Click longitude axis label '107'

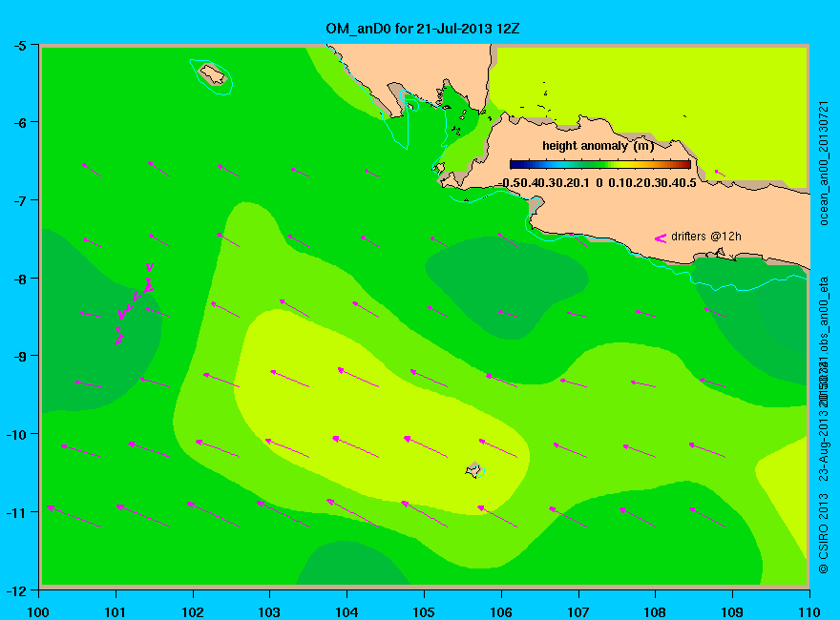click(x=578, y=612)
